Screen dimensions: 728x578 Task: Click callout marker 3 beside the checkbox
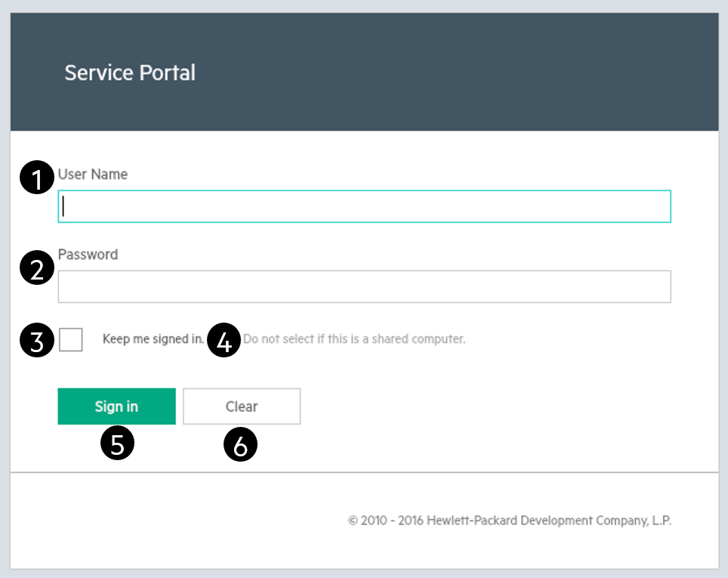pos(37,341)
